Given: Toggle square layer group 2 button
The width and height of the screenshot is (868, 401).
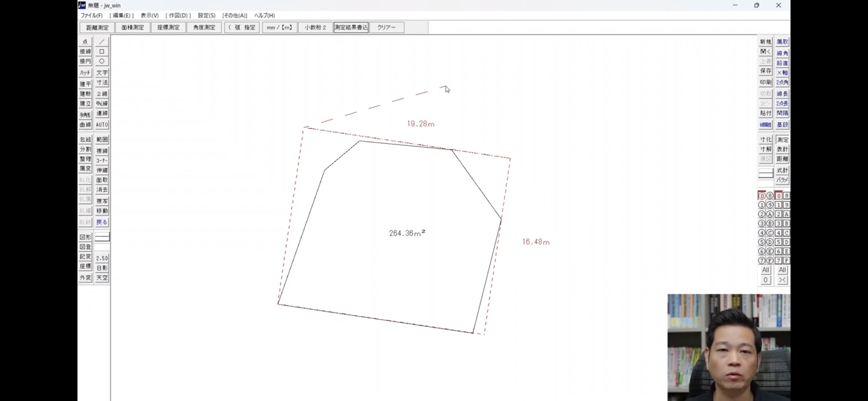Looking at the screenshot, I should (x=779, y=214).
